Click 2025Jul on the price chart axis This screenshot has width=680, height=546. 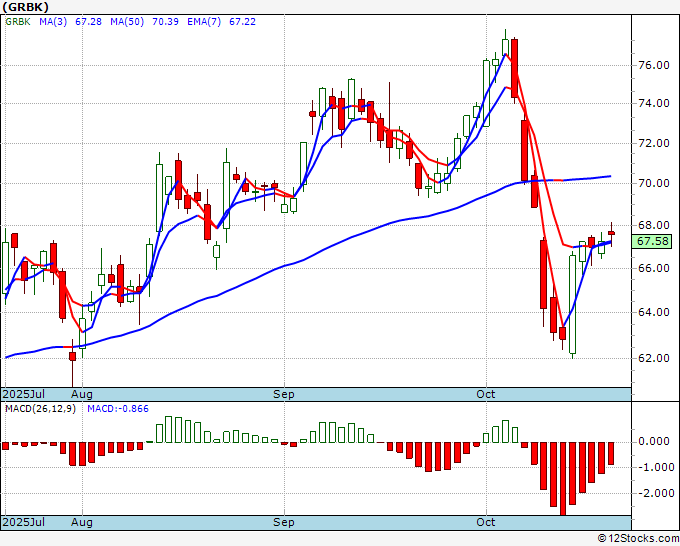[24, 394]
